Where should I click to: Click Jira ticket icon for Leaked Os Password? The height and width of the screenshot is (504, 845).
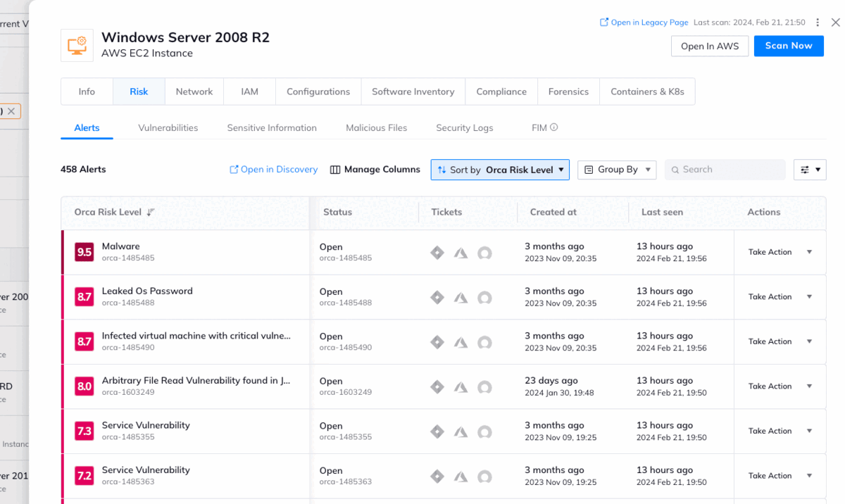pos(437,298)
